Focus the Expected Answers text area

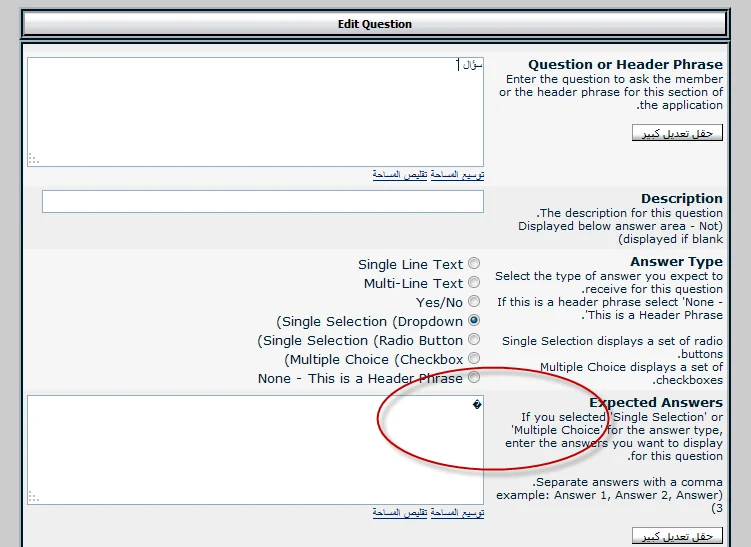(x=255, y=450)
